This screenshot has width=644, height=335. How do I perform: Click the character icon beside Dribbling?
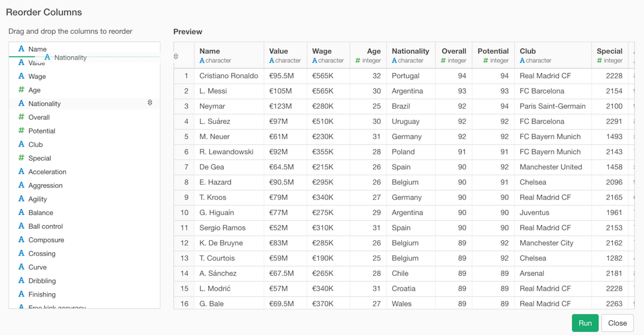point(21,280)
